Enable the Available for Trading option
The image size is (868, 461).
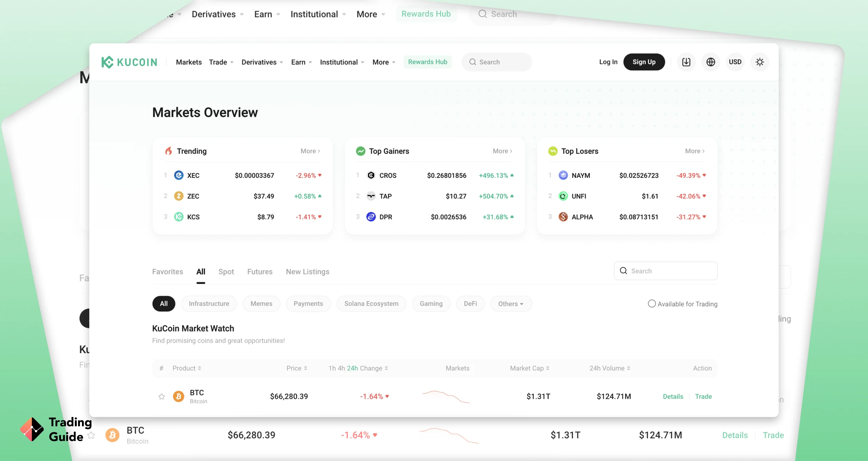[651, 304]
